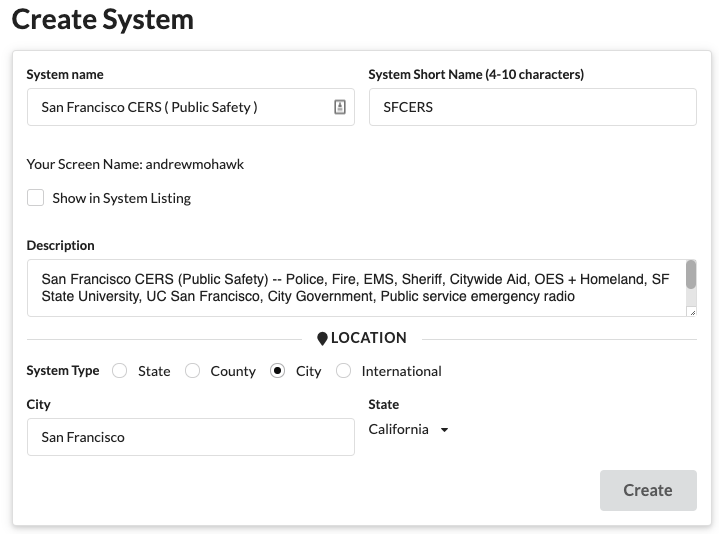Click the Location pin icon
The height and width of the screenshot is (534, 719).
pyautogui.click(x=322, y=339)
